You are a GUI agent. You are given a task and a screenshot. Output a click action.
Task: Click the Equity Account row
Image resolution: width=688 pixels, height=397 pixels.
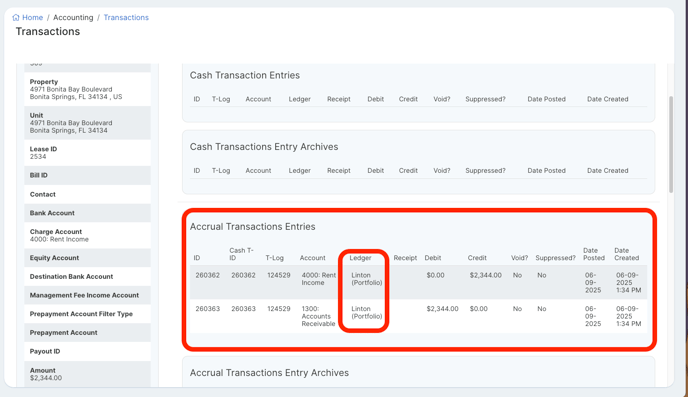(x=87, y=258)
